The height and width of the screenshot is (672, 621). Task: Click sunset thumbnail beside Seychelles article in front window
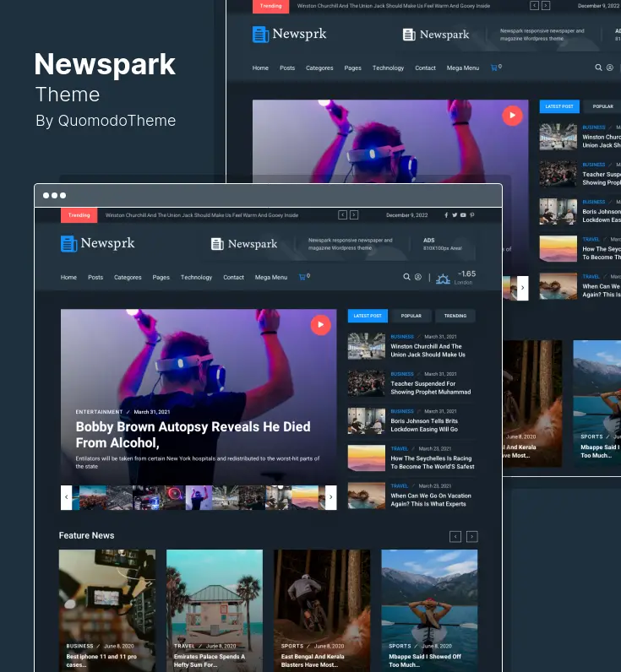pos(366,458)
